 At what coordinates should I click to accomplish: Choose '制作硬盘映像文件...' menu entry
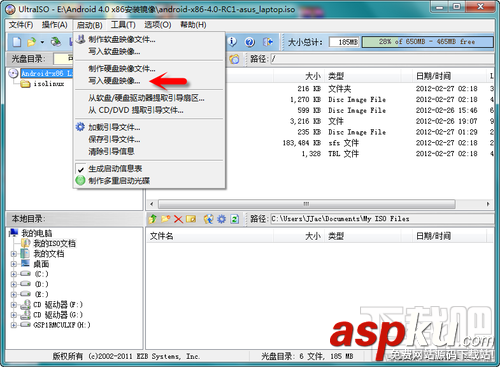149,69
